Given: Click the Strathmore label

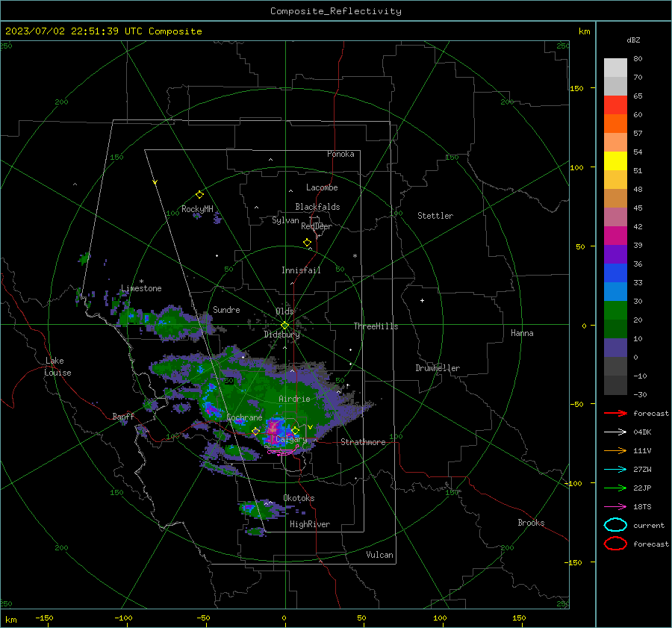Looking at the screenshot, I should point(363,442).
